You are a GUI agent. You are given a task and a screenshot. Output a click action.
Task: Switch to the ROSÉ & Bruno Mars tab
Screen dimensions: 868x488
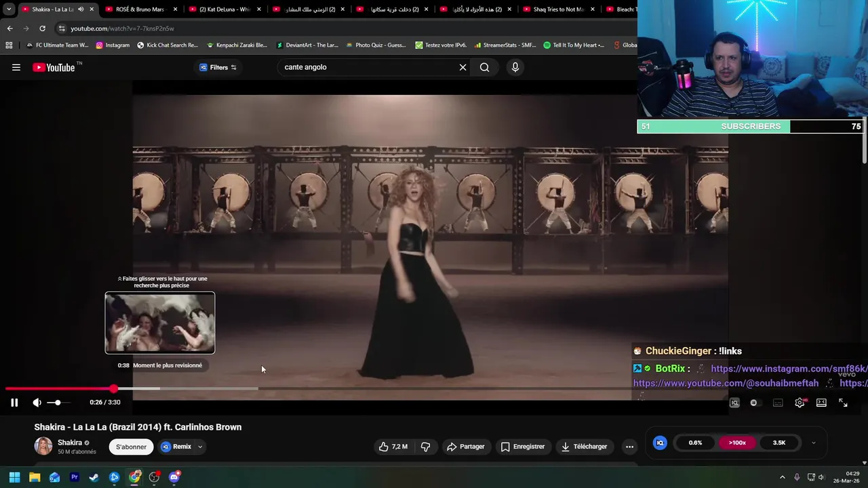[x=140, y=9]
